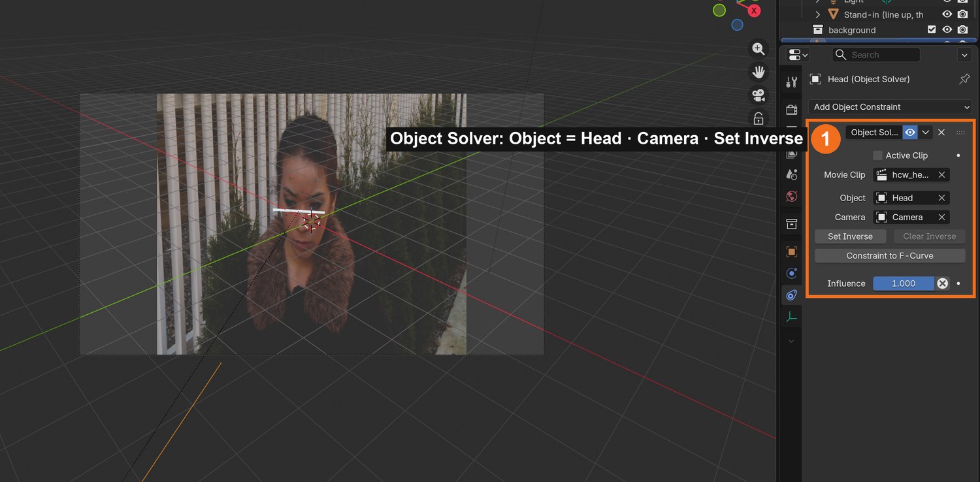980x482 pixels.
Task: Hide the background collection in viewport
Action: (947, 30)
